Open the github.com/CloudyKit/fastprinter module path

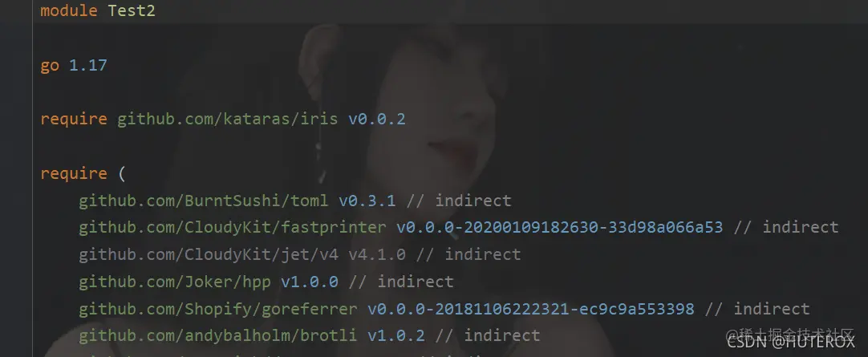coord(233,228)
